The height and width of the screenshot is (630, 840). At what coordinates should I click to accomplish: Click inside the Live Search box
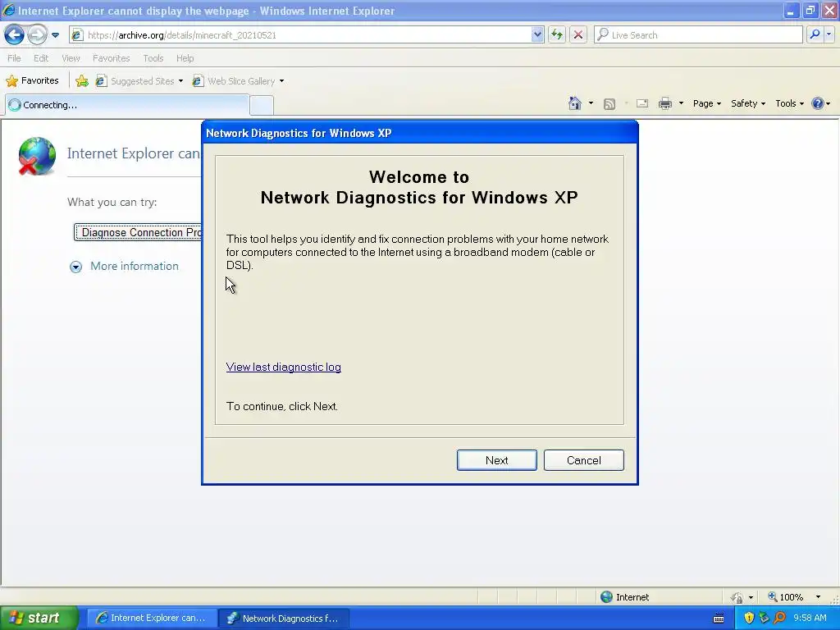[x=699, y=34]
